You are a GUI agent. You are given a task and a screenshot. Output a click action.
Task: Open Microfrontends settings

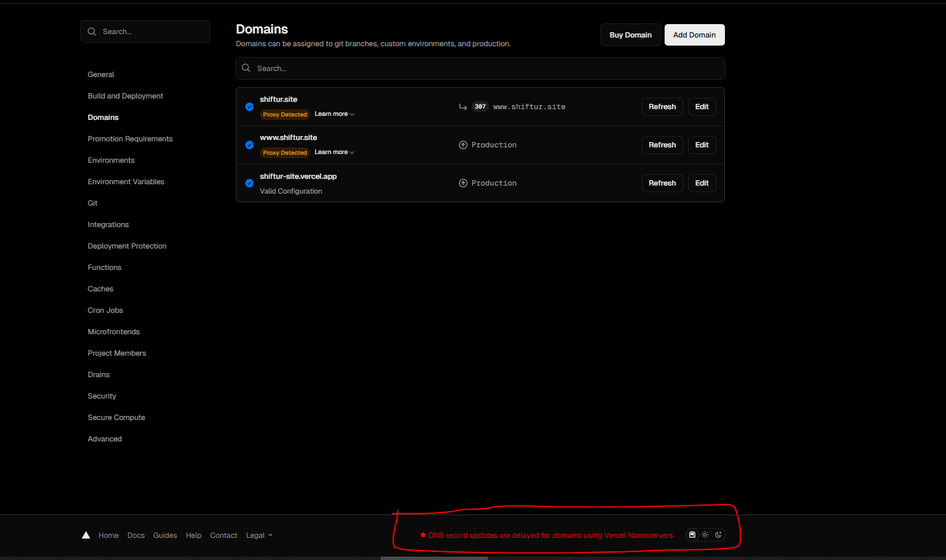tap(114, 332)
